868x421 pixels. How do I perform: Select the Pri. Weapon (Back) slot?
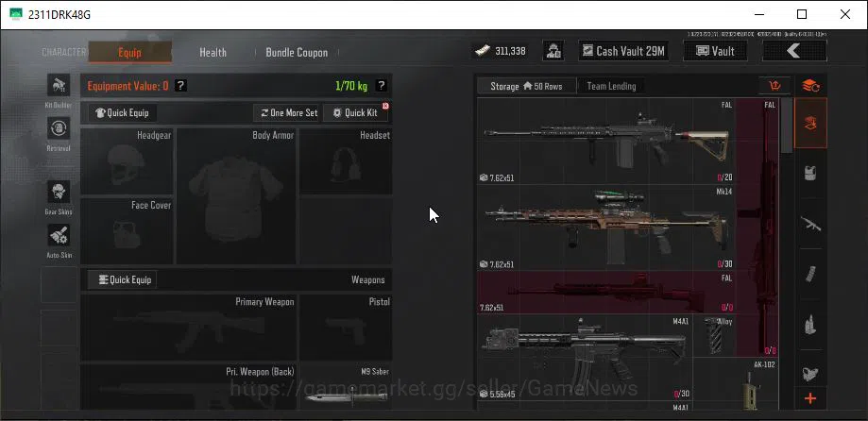point(188,387)
